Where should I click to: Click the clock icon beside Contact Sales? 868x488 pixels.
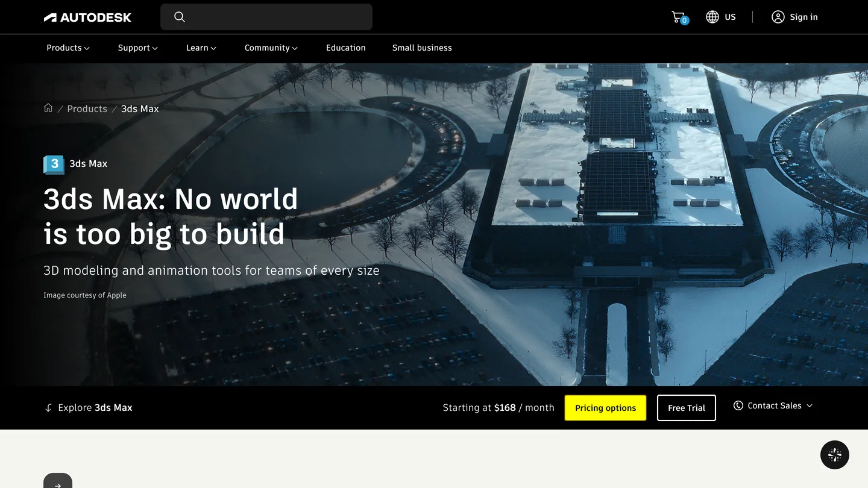tap(738, 405)
